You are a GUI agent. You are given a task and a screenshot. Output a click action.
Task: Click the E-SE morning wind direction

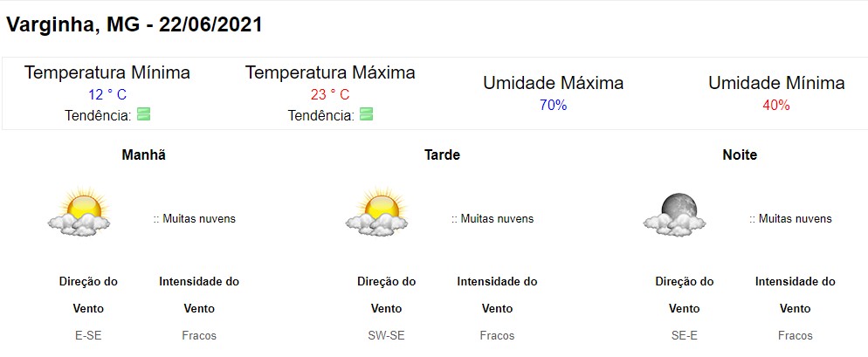click(x=88, y=335)
